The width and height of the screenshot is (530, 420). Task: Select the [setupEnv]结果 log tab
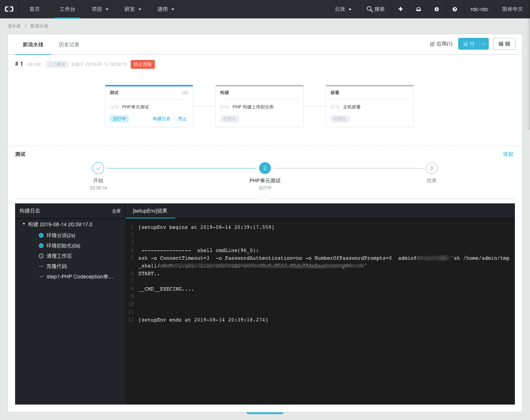click(x=150, y=211)
